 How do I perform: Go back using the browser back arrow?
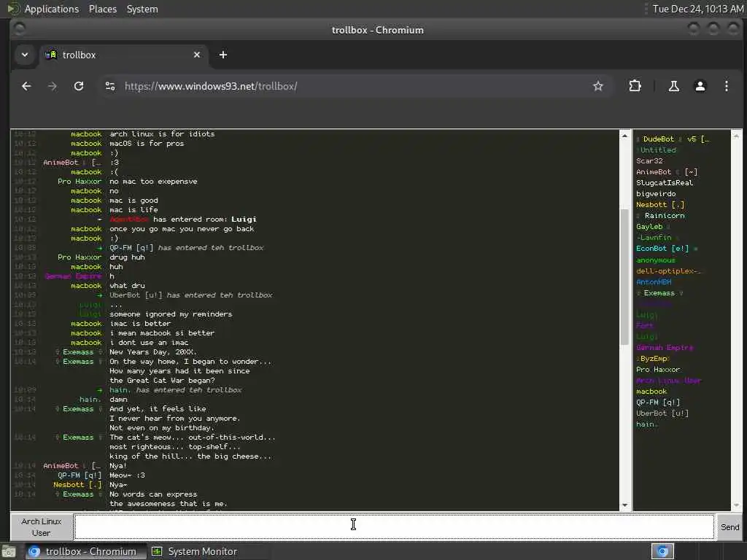[27, 86]
